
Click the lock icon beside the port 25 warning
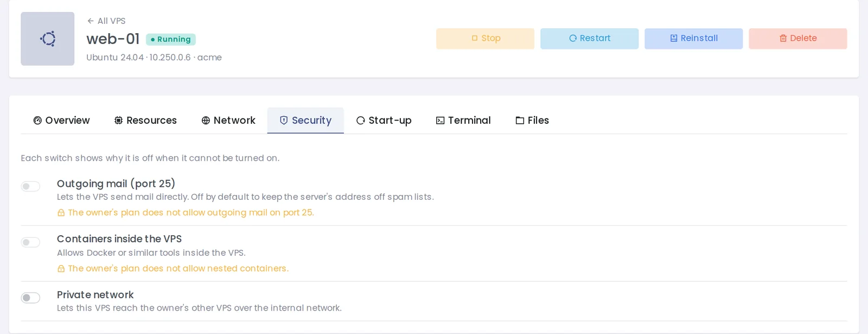61,213
